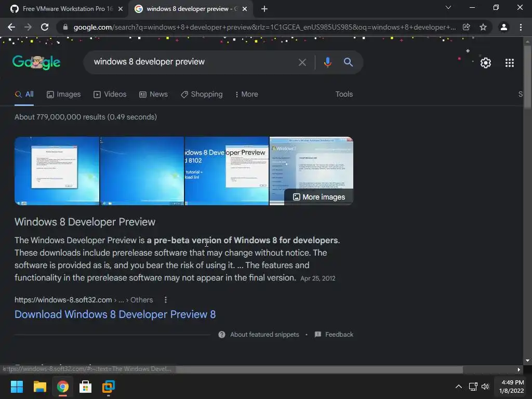Open Download Windows 8 Developer Preview 8 link
The height and width of the screenshot is (399, 532).
coord(115,314)
